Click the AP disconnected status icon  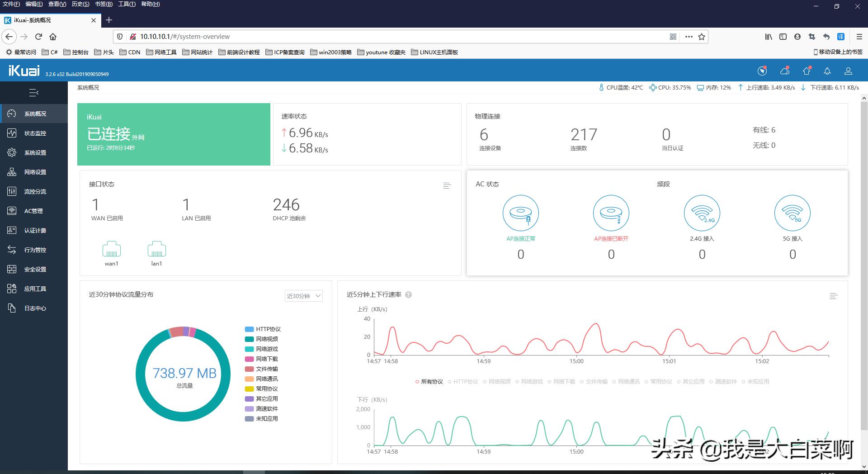coord(611,213)
